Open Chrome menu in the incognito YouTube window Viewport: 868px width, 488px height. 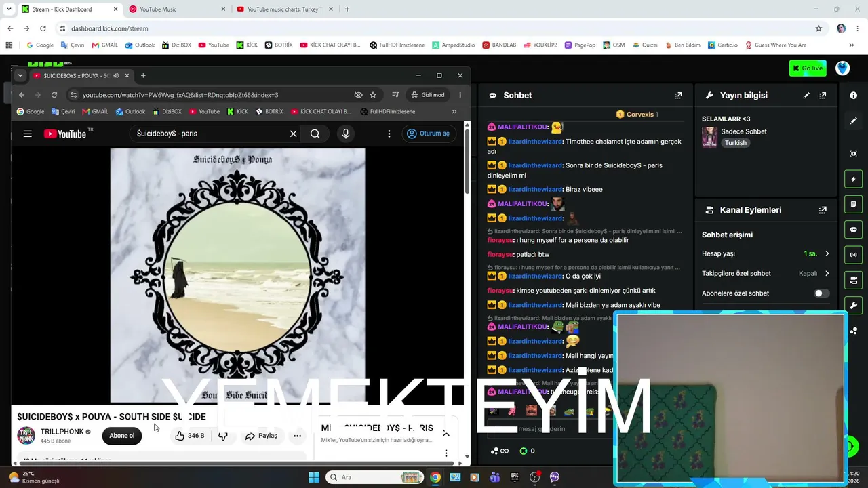(x=460, y=95)
